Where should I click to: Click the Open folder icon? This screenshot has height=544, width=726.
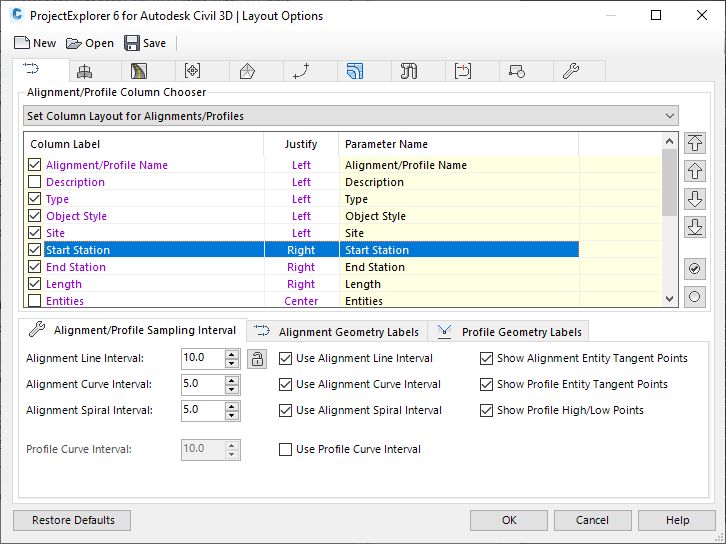pos(74,44)
